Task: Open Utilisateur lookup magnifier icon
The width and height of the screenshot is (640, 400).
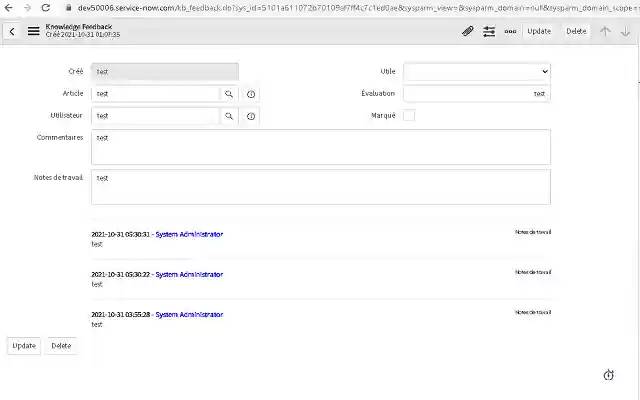Action: click(229, 116)
